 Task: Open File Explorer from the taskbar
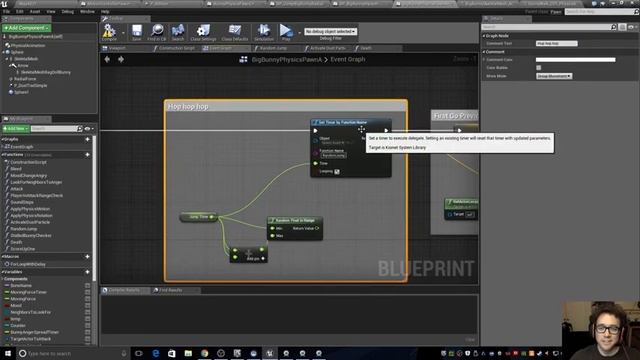[188, 353]
